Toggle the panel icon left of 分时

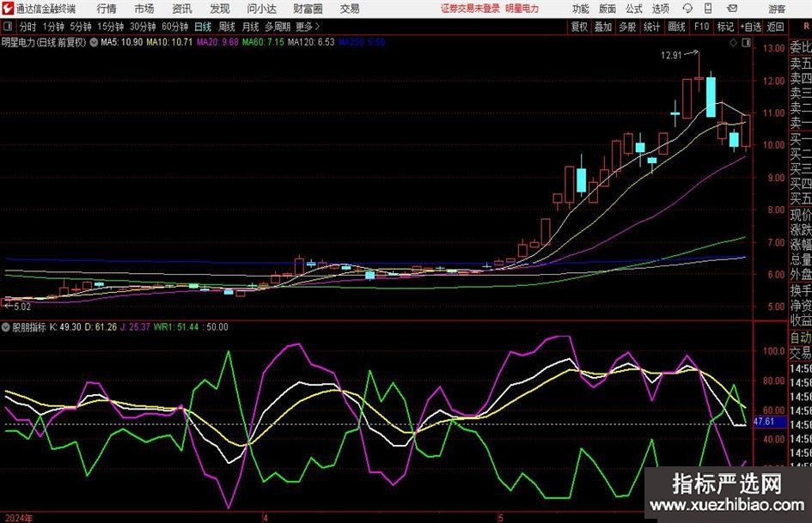pos(7,27)
